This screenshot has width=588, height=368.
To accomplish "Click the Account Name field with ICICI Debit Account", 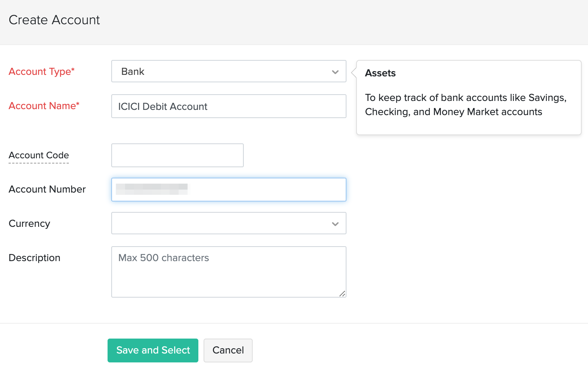I will (229, 107).
